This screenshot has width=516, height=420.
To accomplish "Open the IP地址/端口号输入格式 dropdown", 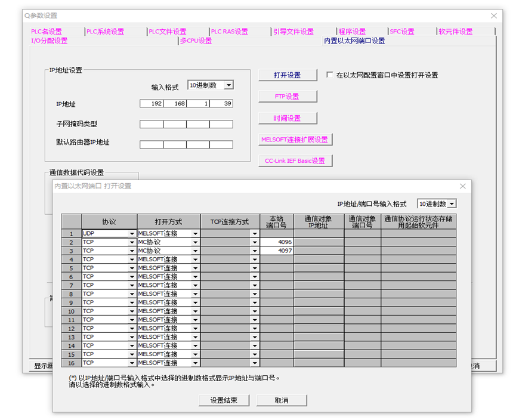I will [452, 203].
